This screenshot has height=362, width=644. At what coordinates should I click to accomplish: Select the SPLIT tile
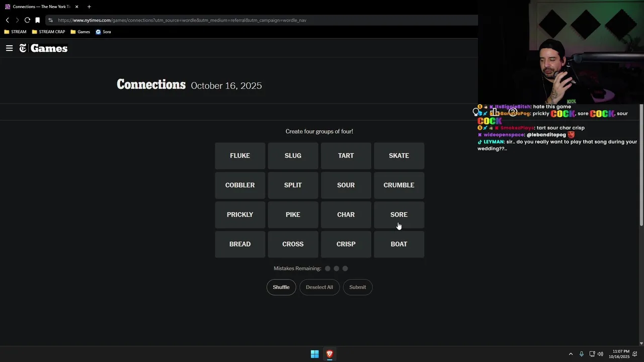tap(293, 185)
